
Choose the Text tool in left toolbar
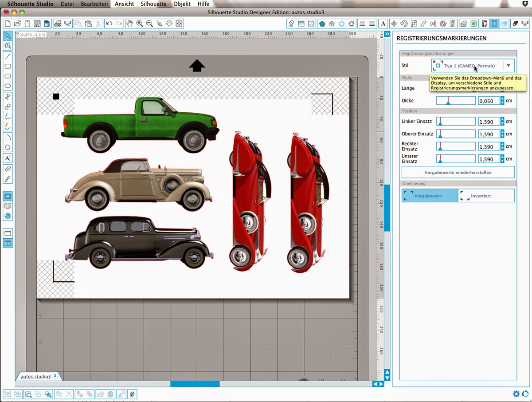point(8,158)
